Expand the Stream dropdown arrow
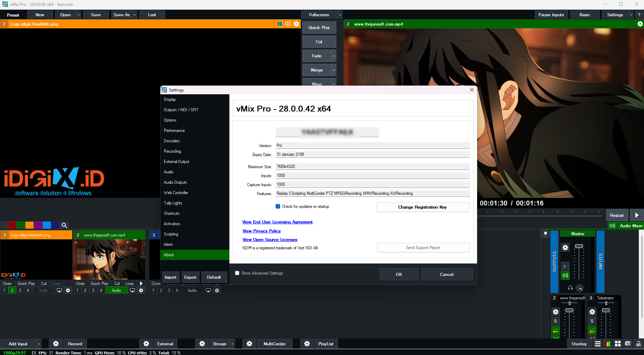 232,344
